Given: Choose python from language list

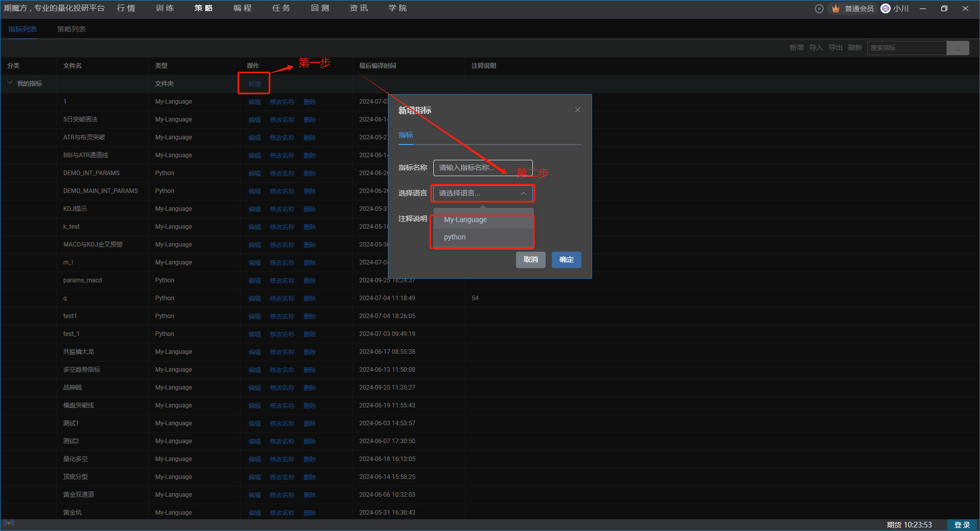Looking at the screenshot, I should tap(483, 237).
